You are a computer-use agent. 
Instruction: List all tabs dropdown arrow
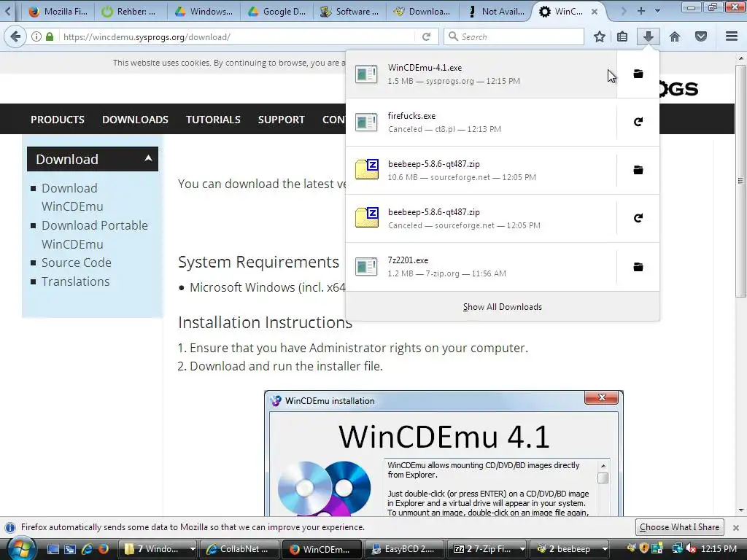[657, 10]
